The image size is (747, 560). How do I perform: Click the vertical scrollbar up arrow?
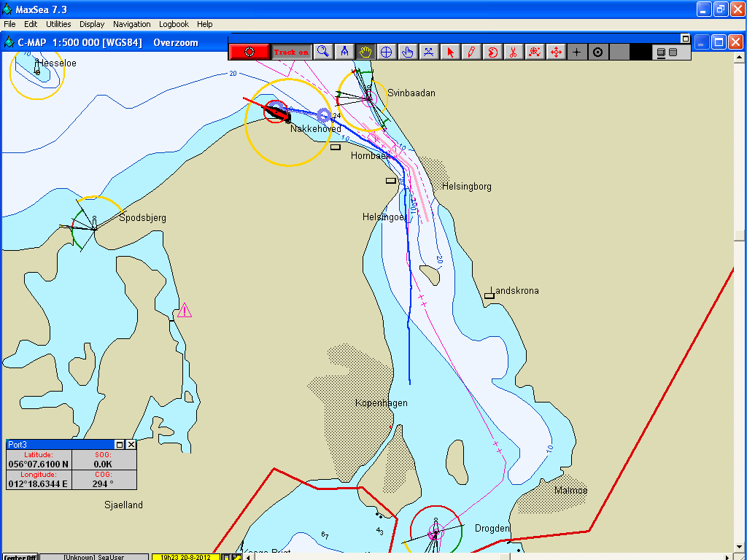click(740, 57)
